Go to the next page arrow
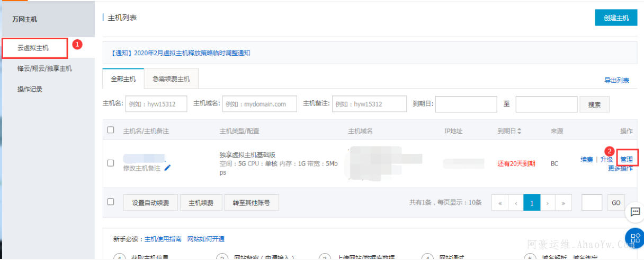644x260 pixels. 548,203
